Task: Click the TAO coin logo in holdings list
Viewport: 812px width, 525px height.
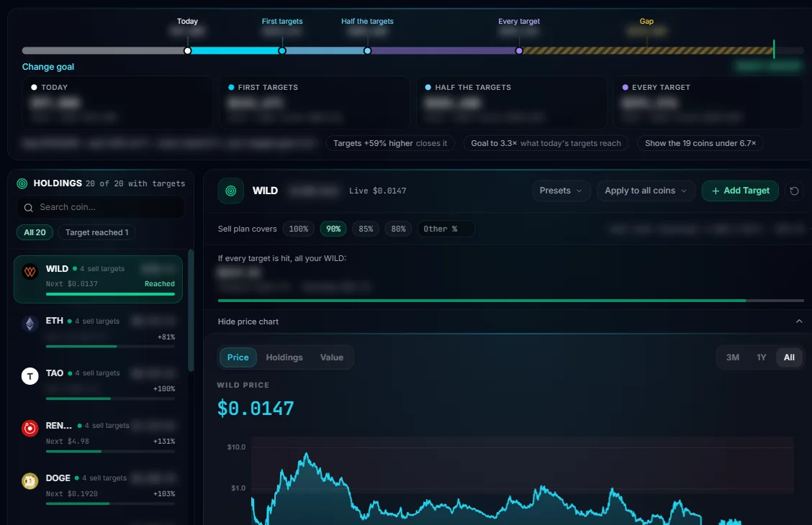Action: click(30, 376)
